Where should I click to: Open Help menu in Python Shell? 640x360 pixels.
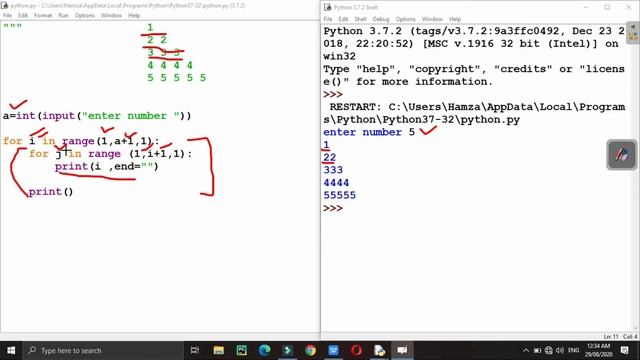tap(455, 19)
